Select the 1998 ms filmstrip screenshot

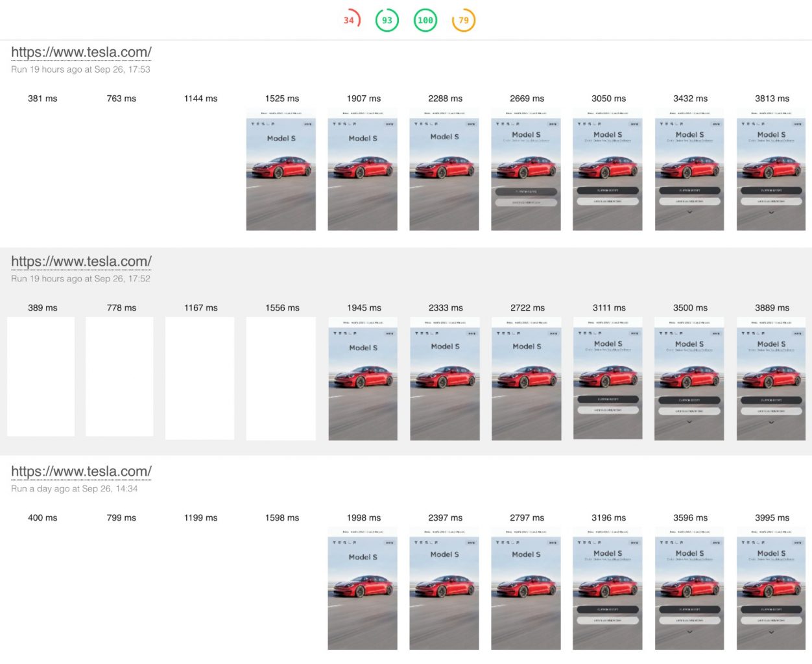tap(363, 589)
